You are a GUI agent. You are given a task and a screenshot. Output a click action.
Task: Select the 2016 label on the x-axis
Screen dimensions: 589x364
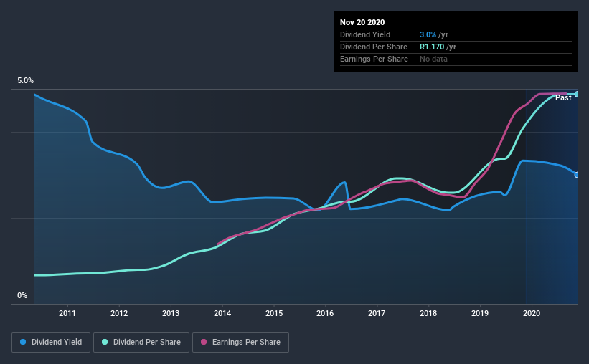[x=325, y=313]
